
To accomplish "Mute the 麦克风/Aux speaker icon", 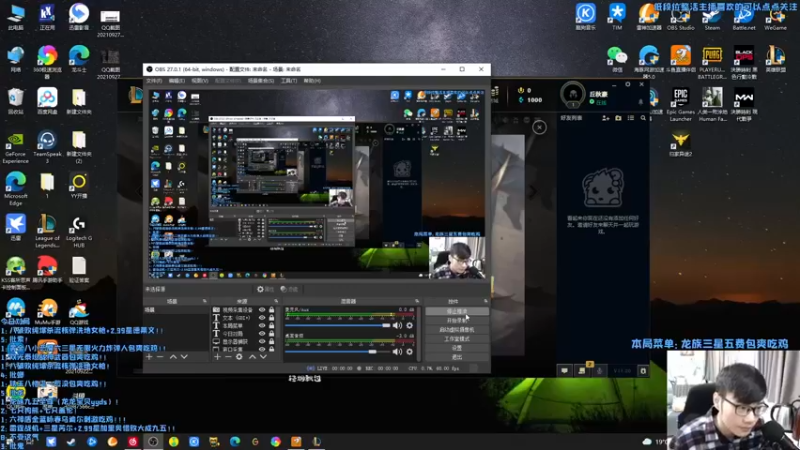I will 397,325.
